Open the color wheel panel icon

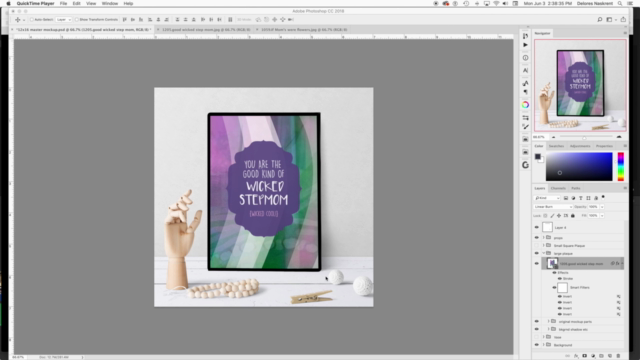pyautogui.click(x=525, y=105)
